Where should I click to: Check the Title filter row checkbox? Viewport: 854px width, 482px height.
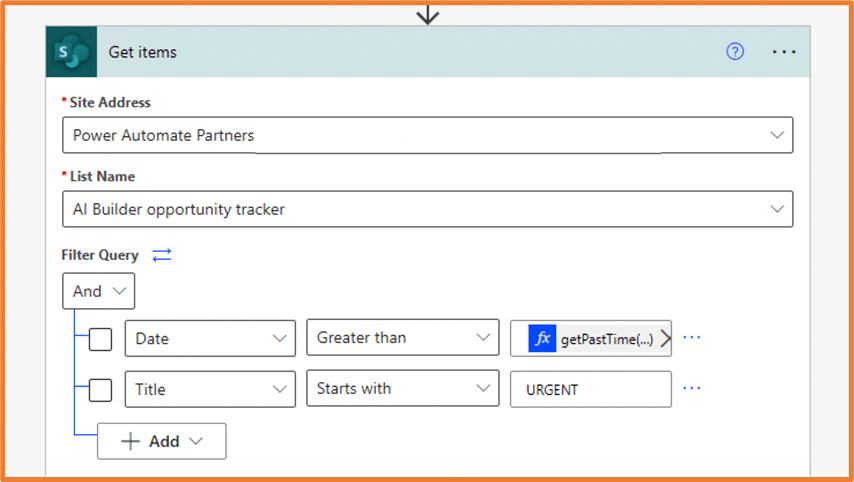pyautogui.click(x=100, y=389)
